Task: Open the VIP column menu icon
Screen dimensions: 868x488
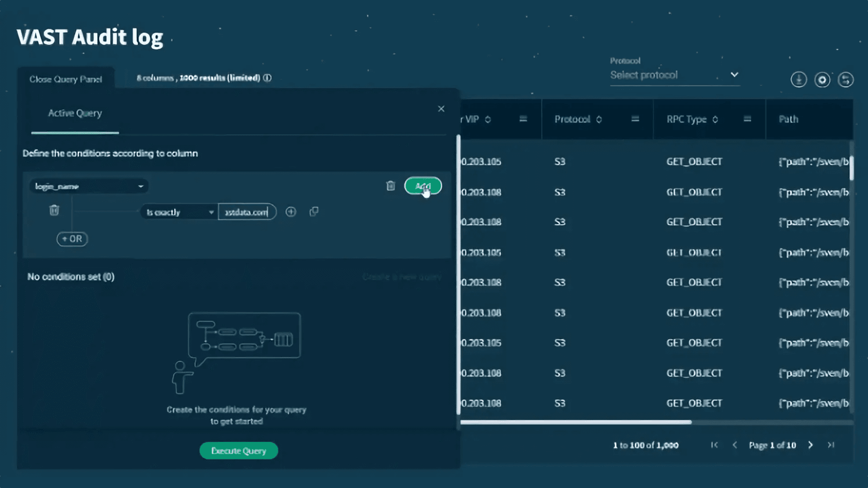Action: coord(523,119)
